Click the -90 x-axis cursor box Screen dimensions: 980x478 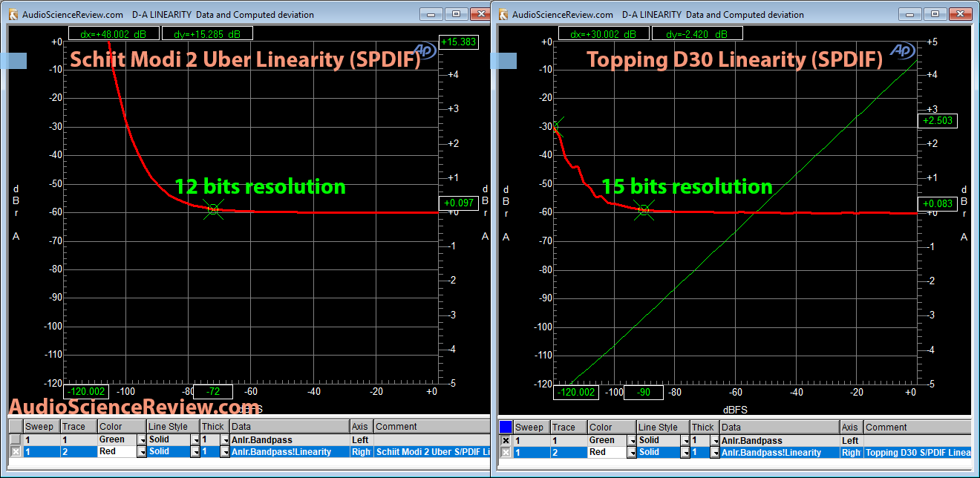[643, 392]
